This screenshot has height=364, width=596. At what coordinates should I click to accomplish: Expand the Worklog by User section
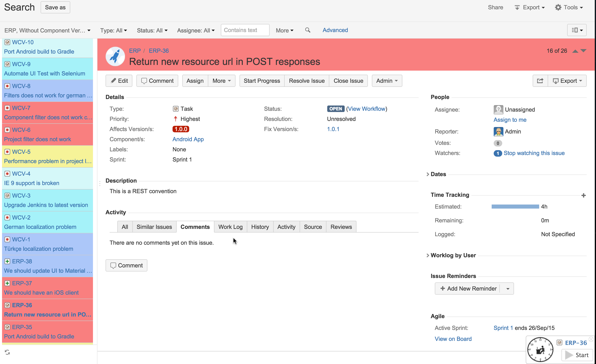(453, 255)
